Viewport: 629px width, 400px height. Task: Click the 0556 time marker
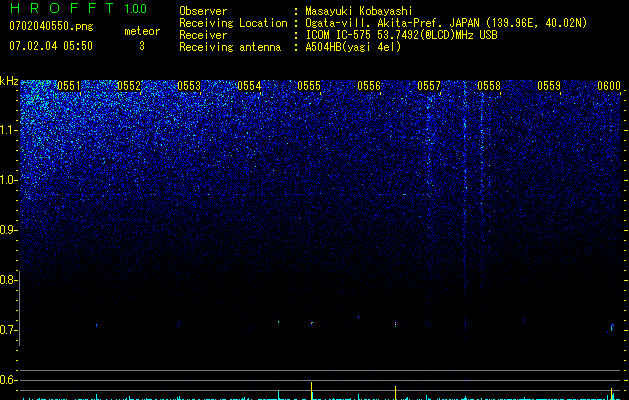pos(369,86)
